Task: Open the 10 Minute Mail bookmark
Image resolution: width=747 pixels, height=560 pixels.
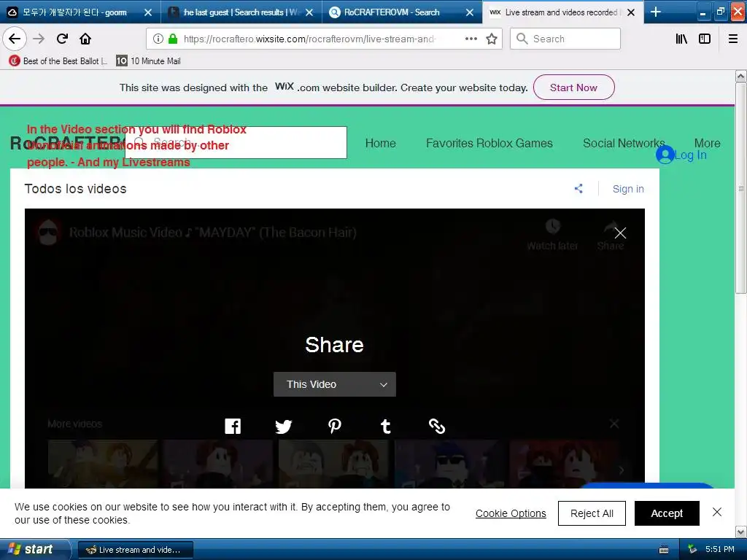Action: pyautogui.click(x=149, y=61)
